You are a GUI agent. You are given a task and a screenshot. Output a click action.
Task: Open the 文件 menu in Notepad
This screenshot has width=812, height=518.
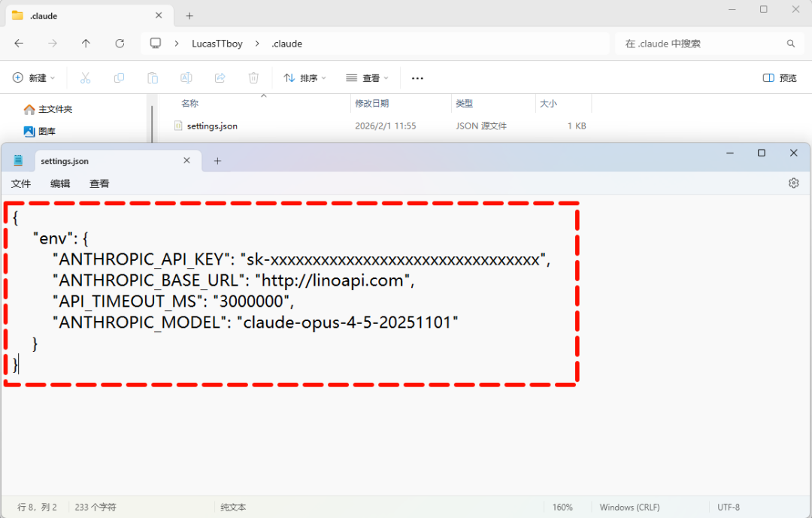click(21, 183)
